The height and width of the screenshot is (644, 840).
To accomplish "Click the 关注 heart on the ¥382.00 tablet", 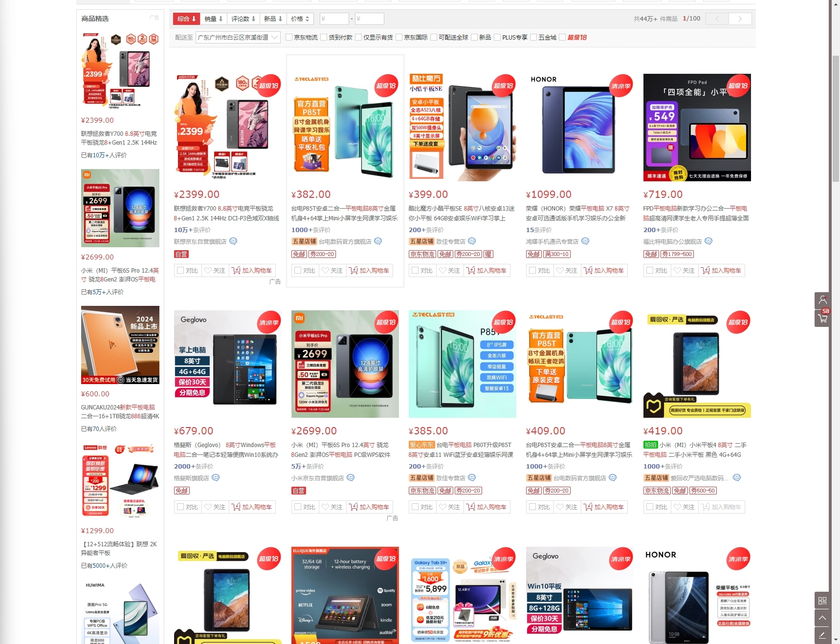I will click(x=332, y=270).
